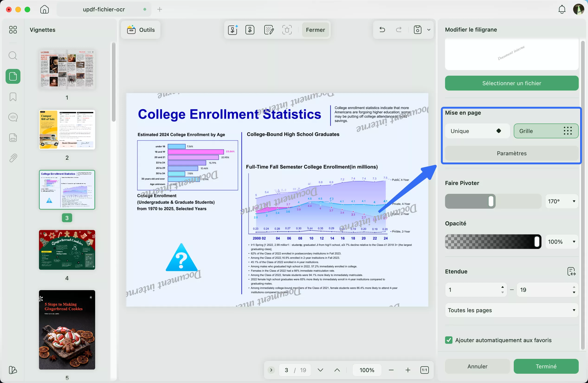588x383 pixels.
Task: Uncheck Ajouter automatiquement aux favoris
Action: point(449,340)
